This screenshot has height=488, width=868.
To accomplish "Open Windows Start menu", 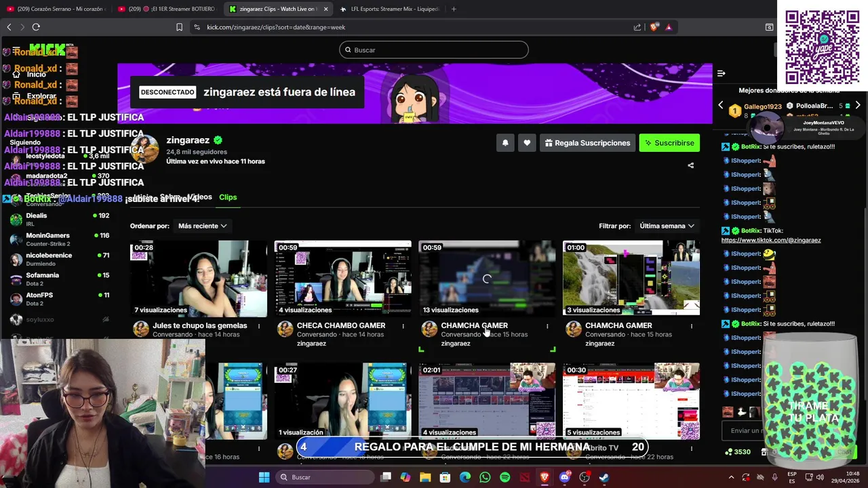I will (x=264, y=477).
